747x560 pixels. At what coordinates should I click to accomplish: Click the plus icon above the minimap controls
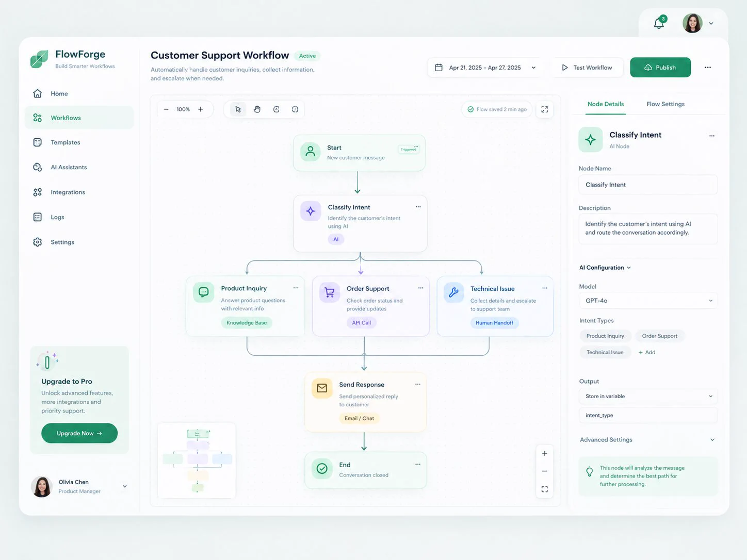click(544, 453)
